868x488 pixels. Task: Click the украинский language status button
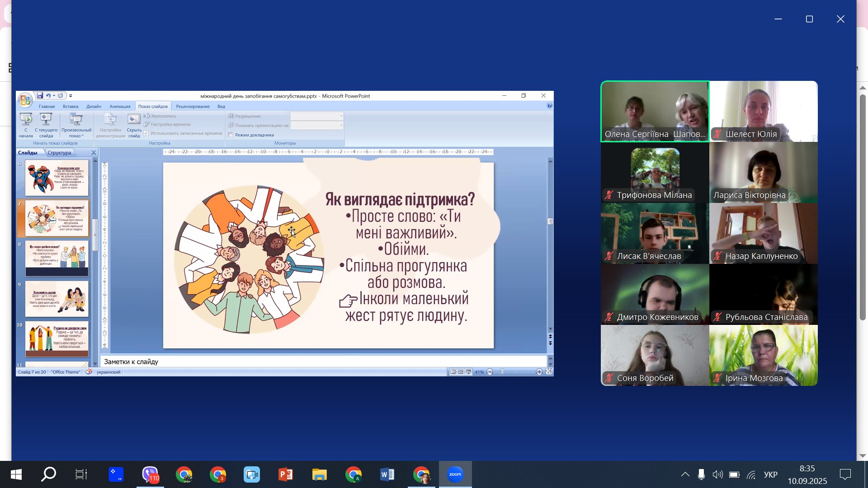(108, 372)
